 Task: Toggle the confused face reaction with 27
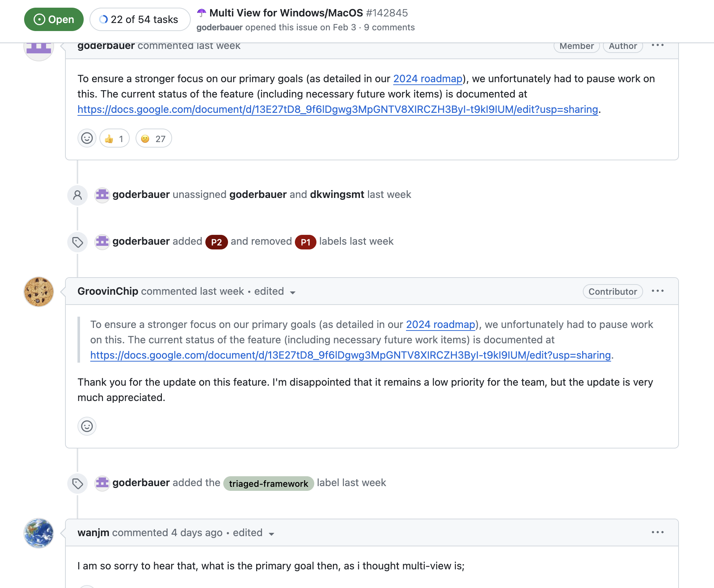coord(153,138)
